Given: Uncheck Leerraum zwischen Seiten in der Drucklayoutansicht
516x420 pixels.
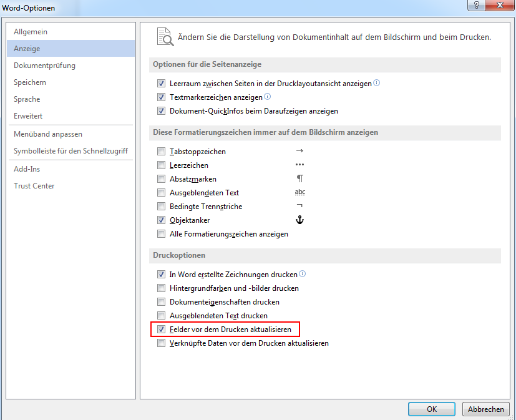Looking at the screenshot, I should pos(161,83).
